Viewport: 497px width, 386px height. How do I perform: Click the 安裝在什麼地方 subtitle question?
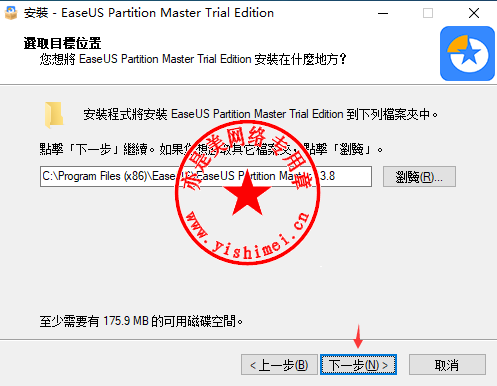[193, 59]
